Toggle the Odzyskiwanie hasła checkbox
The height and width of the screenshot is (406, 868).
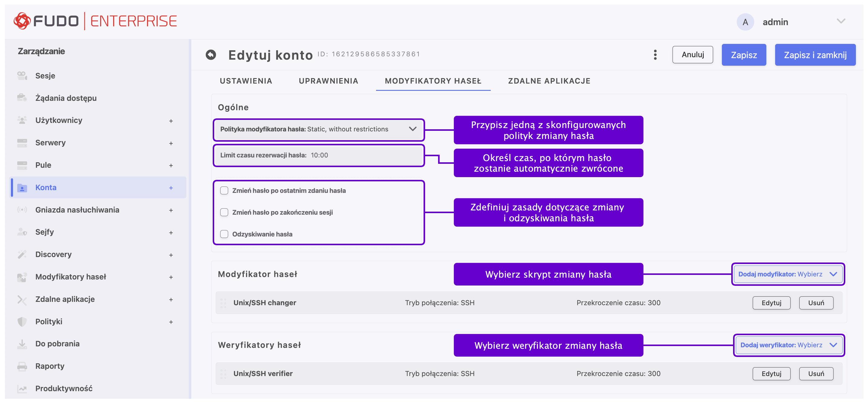(224, 234)
